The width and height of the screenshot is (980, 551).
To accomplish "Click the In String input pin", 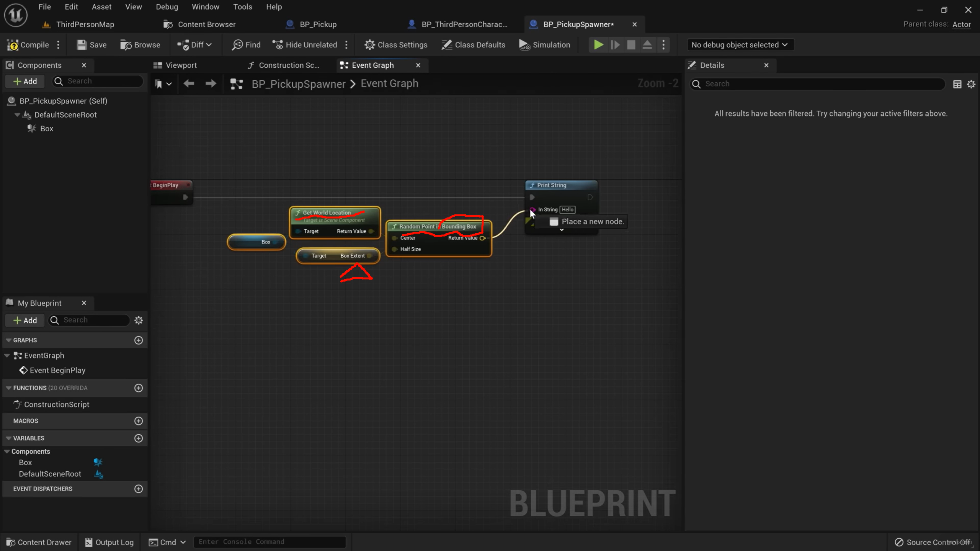I will pos(532,209).
